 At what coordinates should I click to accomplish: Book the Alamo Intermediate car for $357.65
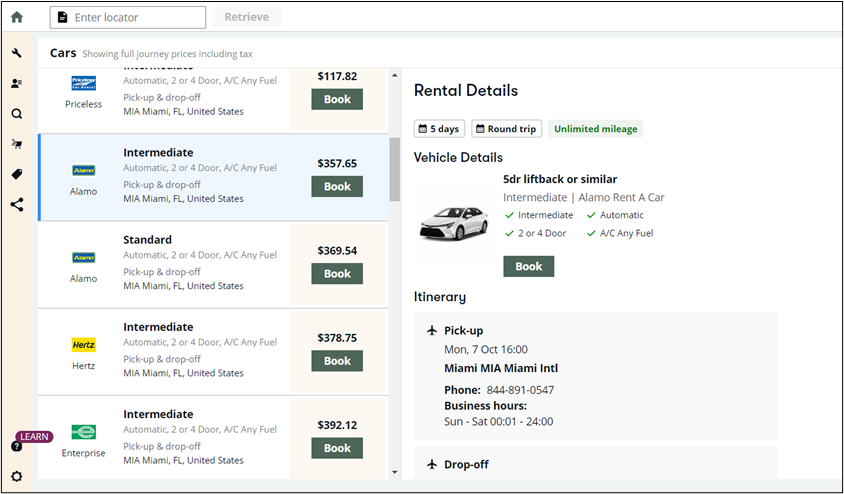tap(337, 186)
